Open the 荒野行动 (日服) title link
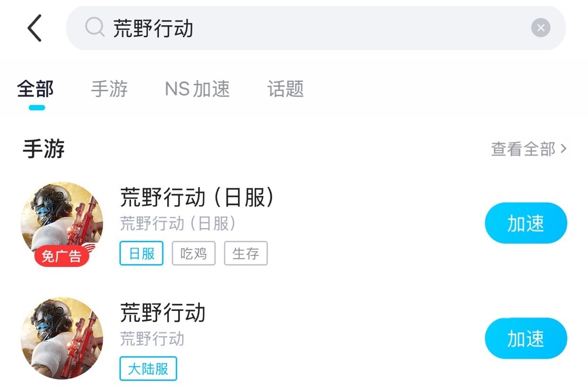The height and width of the screenshot is (388, 588). 197,198
